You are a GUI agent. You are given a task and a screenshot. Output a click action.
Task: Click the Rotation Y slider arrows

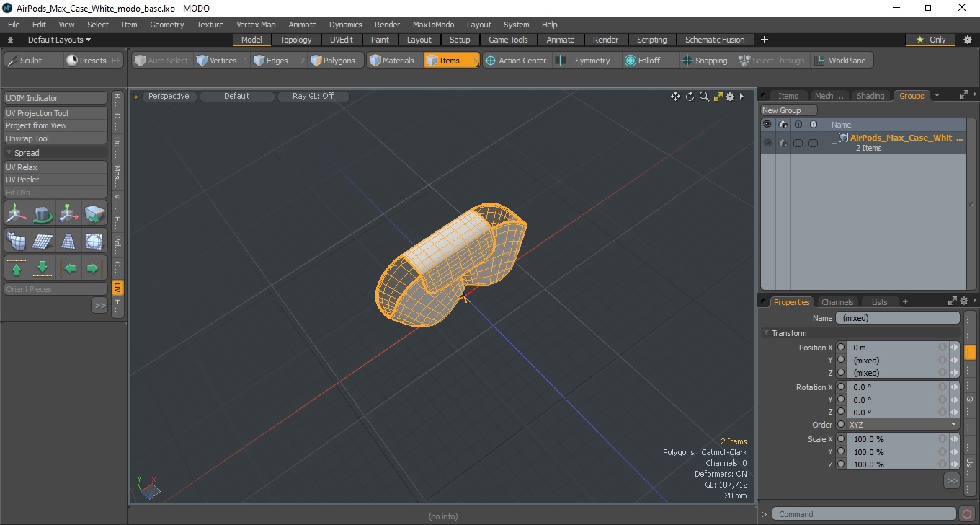tap(954, 400)
